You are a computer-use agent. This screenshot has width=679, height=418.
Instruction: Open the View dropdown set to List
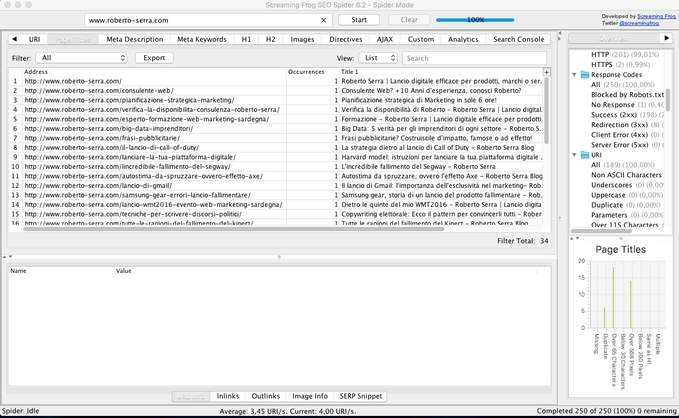(378, 58)
